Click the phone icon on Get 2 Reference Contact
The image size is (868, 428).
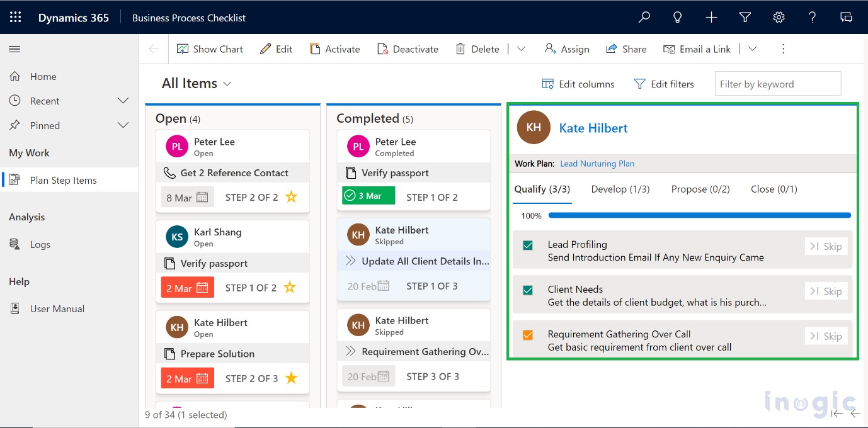(x=169, y=172)
